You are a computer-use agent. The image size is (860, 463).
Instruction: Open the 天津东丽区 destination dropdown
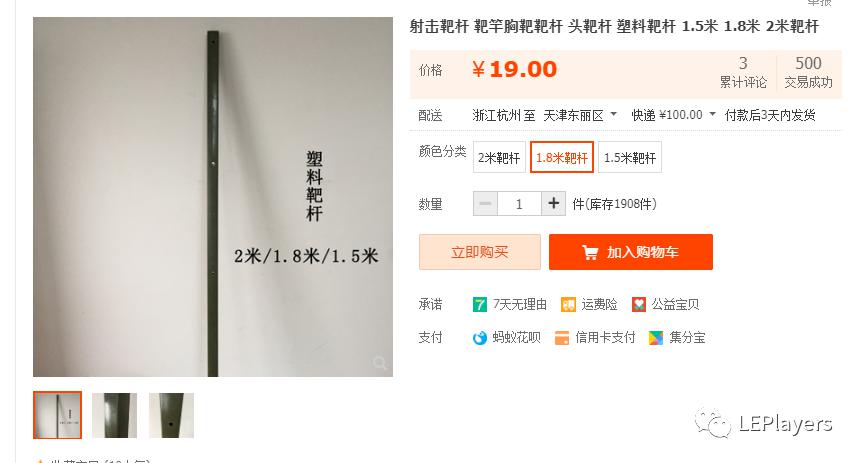point(580,115)
